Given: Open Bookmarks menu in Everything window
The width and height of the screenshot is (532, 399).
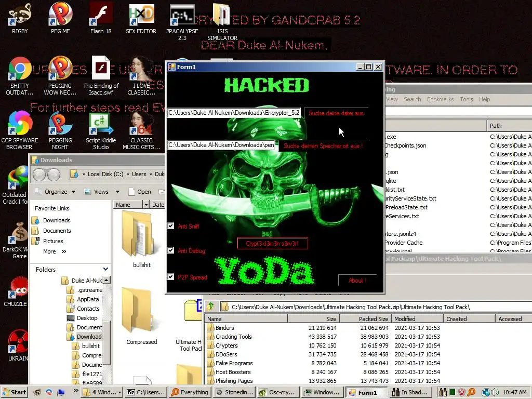Looking at the screenshot, I should click(440, 99).
